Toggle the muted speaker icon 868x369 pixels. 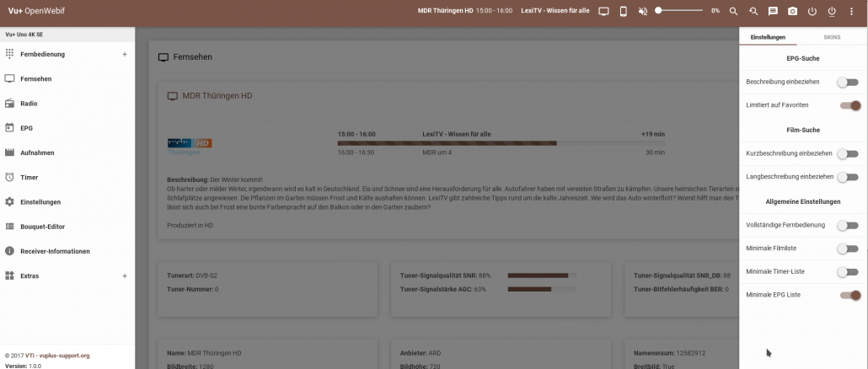pos(643,11)
